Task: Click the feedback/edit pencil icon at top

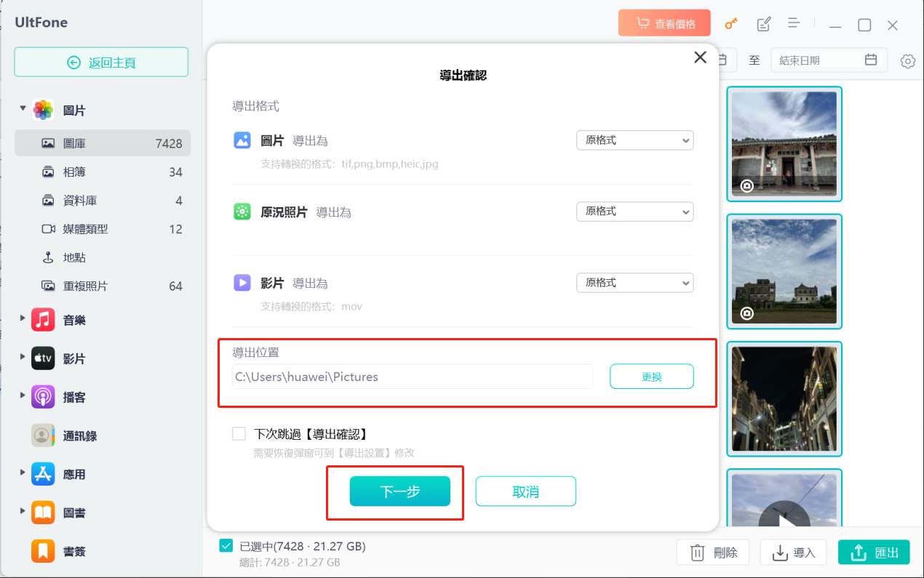Action: tap(762, 23)
